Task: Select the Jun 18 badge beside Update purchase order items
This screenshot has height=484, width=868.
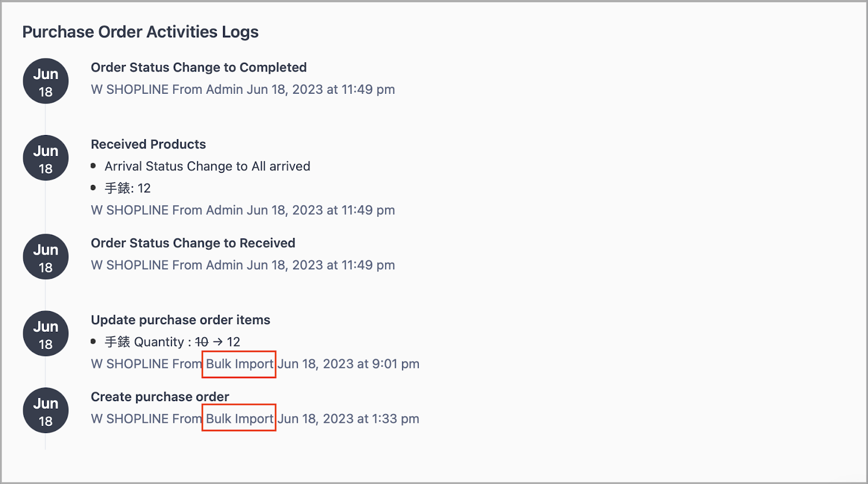Action: [45, 333]
